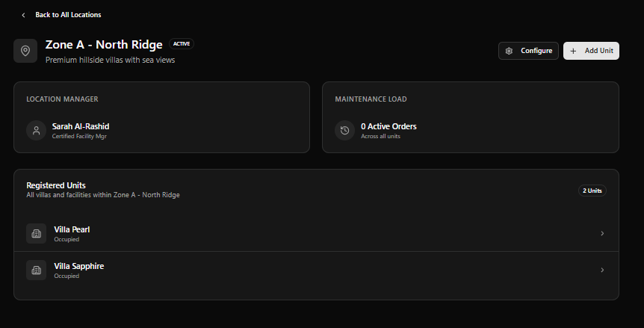Click the gear icon in Configure
The image size is (644, 328).
(x=509, y=51)
